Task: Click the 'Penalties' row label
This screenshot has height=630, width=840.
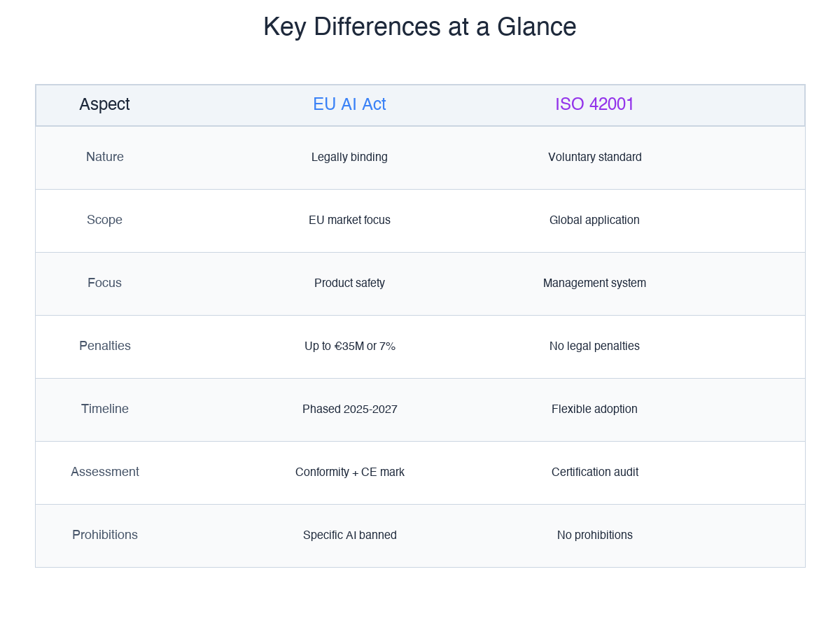Action: click(x=104, y=346)
